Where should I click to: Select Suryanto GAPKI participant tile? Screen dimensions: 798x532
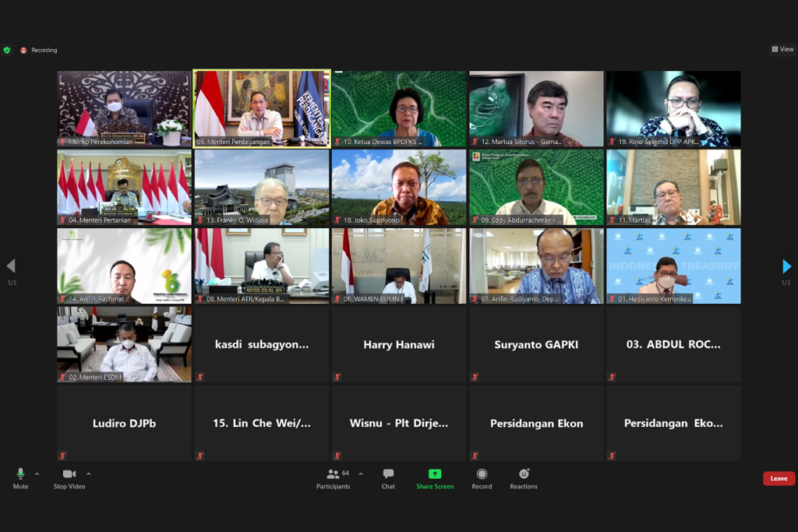pyautogui.click(x=536, y=344)
